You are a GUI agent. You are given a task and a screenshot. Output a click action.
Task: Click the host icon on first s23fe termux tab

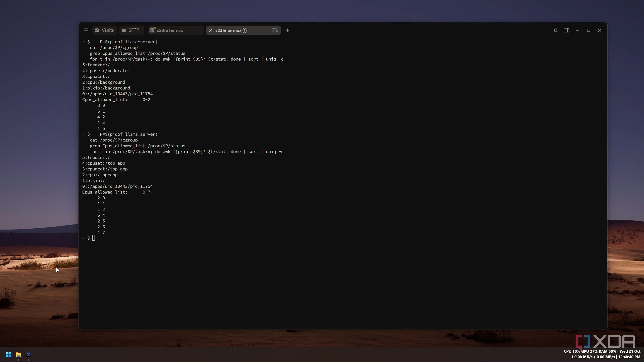[x=152, y=30]
